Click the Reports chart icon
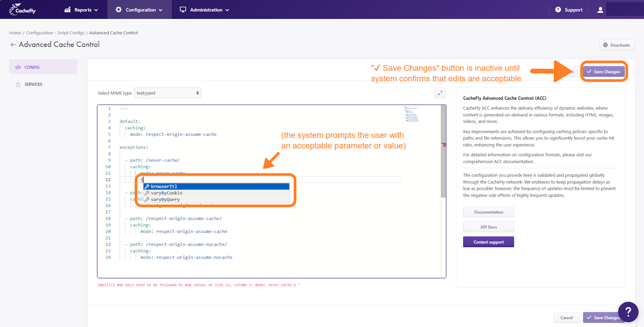 click(x=68, y=10)
